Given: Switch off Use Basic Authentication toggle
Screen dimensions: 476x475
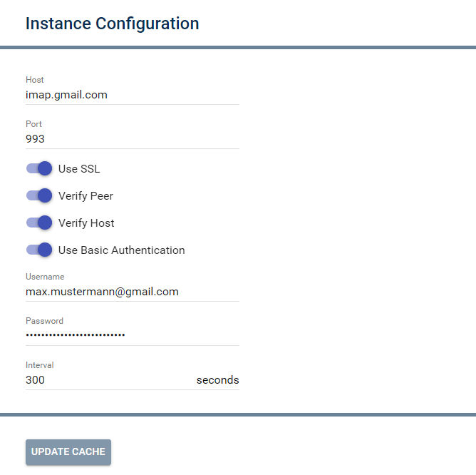Looking at the screenshot, I should (x=40, y=250).
